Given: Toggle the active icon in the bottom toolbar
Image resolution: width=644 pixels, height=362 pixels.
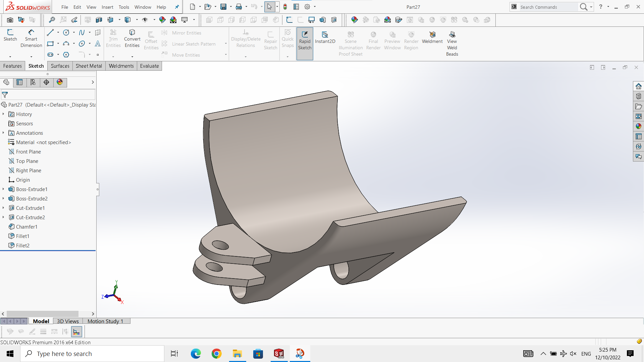Looking at the screenshot, I should pos(76,331).
